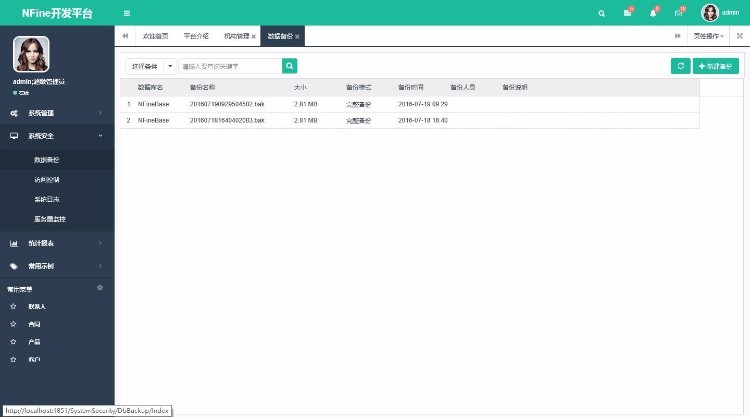This screenshot has width=750, height=417.
Task: Sort by the 大小 column header
Action: [300, 88]
